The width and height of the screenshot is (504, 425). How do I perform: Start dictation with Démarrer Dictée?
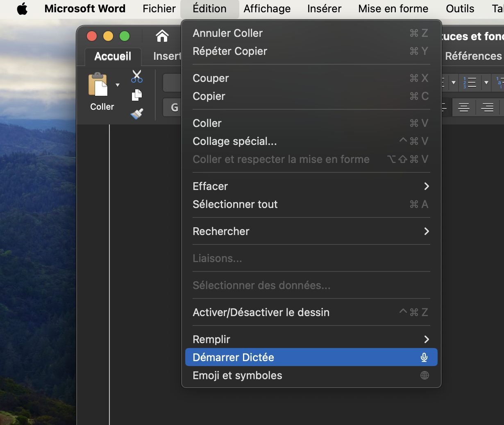click(x=311, y=357)
